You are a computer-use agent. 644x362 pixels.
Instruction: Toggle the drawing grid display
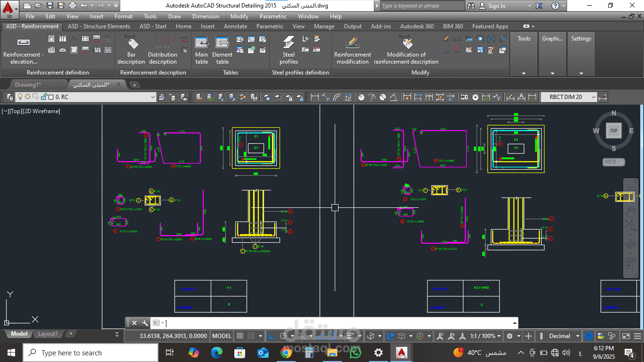(240, 336)
